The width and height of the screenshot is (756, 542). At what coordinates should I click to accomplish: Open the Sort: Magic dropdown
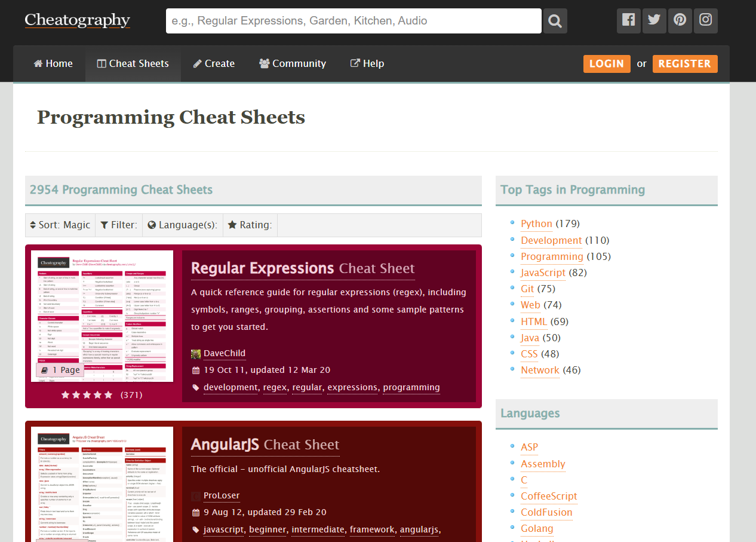(60, 225)
